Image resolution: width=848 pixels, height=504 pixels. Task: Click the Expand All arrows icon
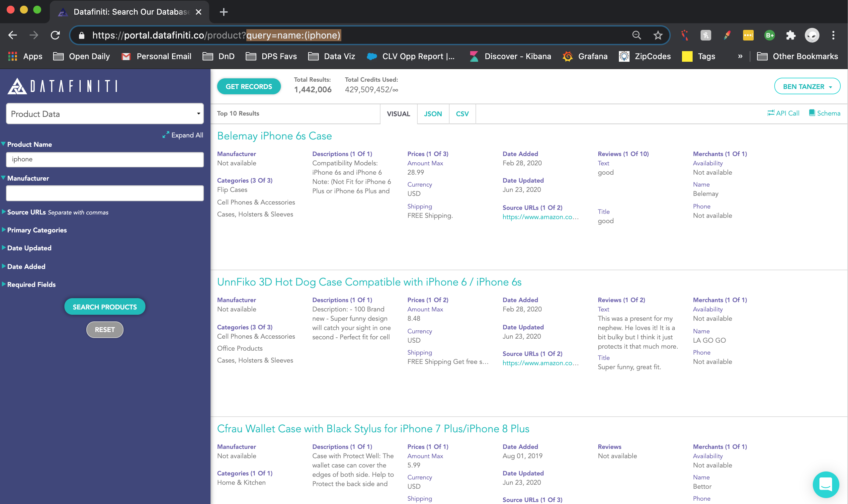point(166,135)
